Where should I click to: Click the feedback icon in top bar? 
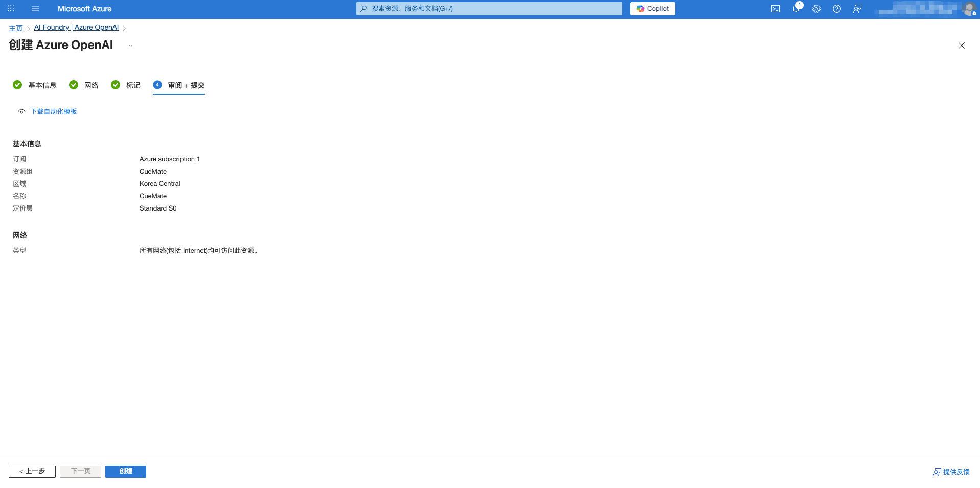[x=857, y=9]
